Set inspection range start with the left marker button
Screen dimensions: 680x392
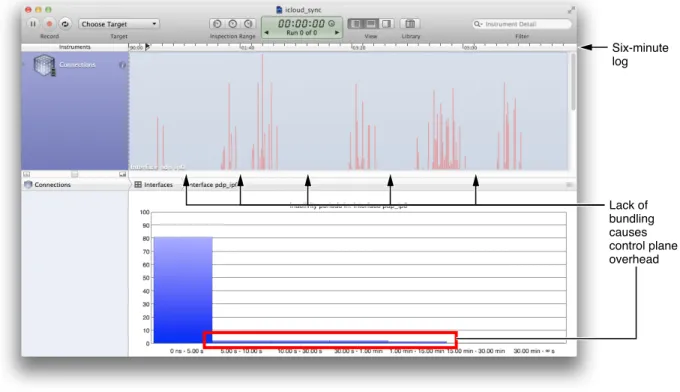217,24
